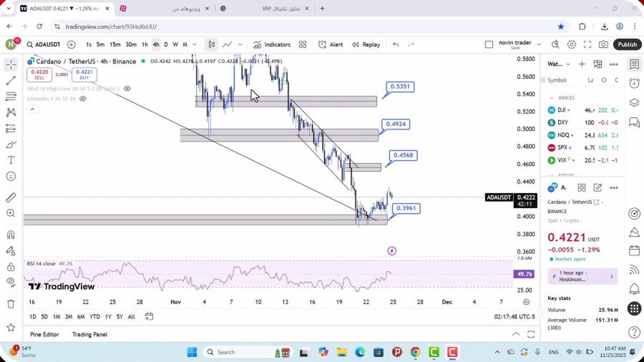Toggle magnet mode for drawings

coord(11,235)
